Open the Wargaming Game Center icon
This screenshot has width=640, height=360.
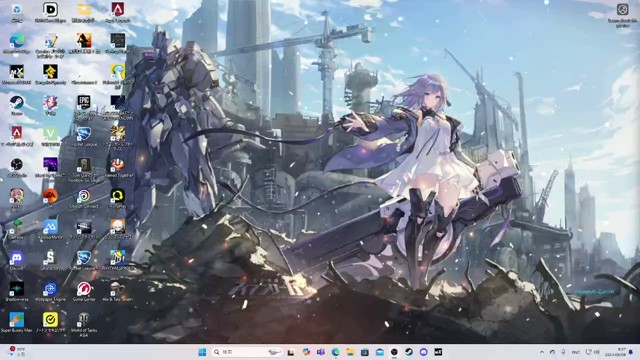84,291
